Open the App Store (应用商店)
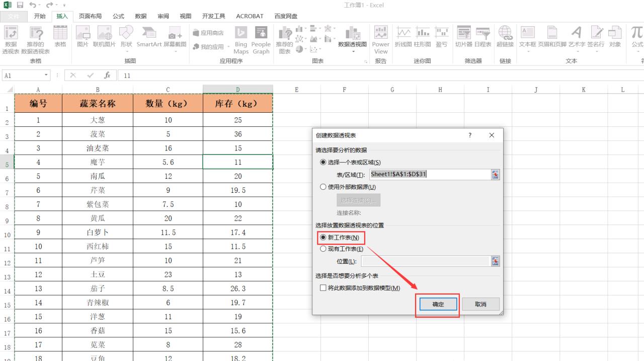The width and height of the screenshot is (644, 361). point(208,33)
